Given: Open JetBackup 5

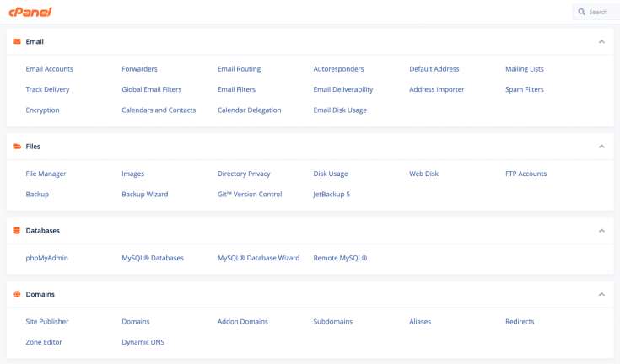Looking at the screenshot, I should coord(332,195).
